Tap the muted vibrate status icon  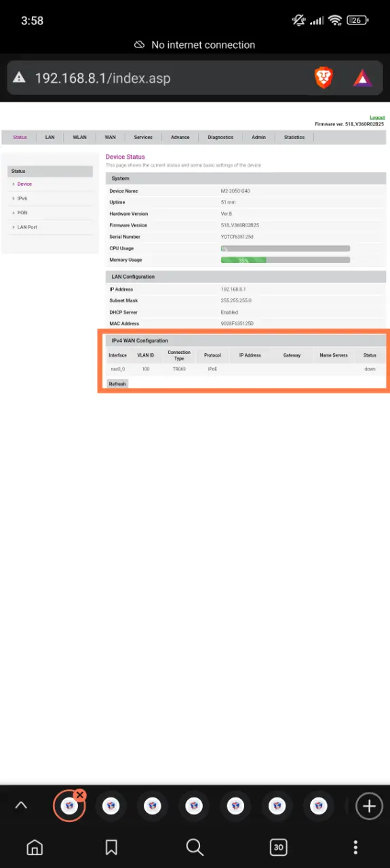pyautogui.click(x=299, y=20)
